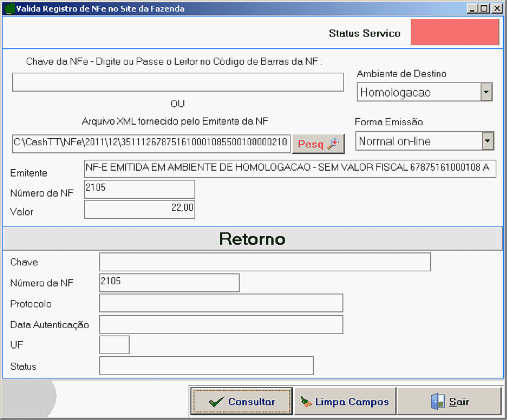The height and width of the screenshot is (420, 507).
Task: Focus the upper Número da NF field
Action: (x=139, y=189)
